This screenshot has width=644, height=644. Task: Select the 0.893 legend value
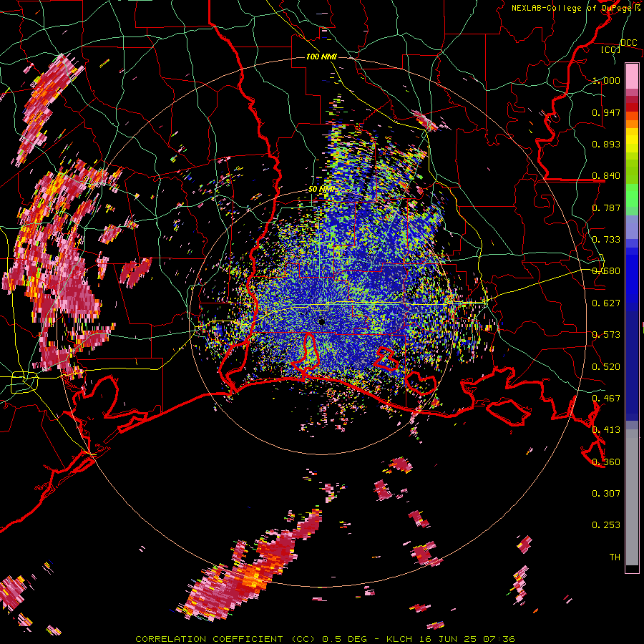(606, 144)
